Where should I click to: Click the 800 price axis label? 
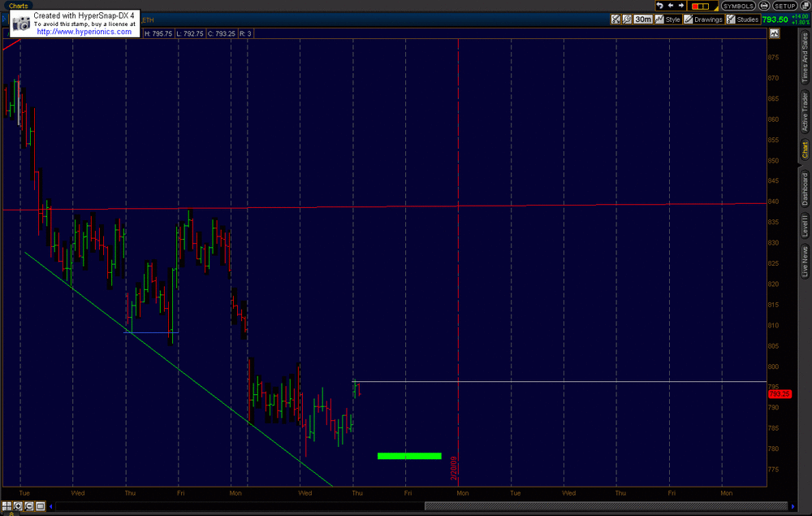(773, 366)
